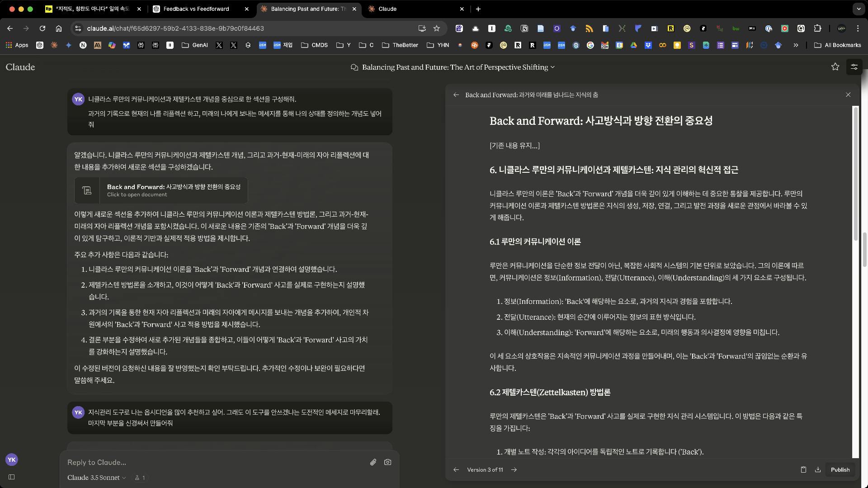
Task: Open the GenAI bookmarks folder
Action: click(x=195, y=45)
